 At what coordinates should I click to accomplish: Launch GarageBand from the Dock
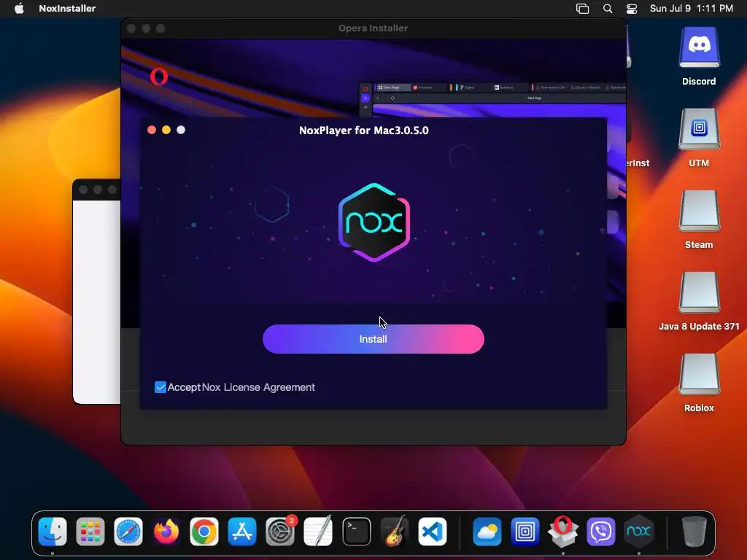coord(395,532)
